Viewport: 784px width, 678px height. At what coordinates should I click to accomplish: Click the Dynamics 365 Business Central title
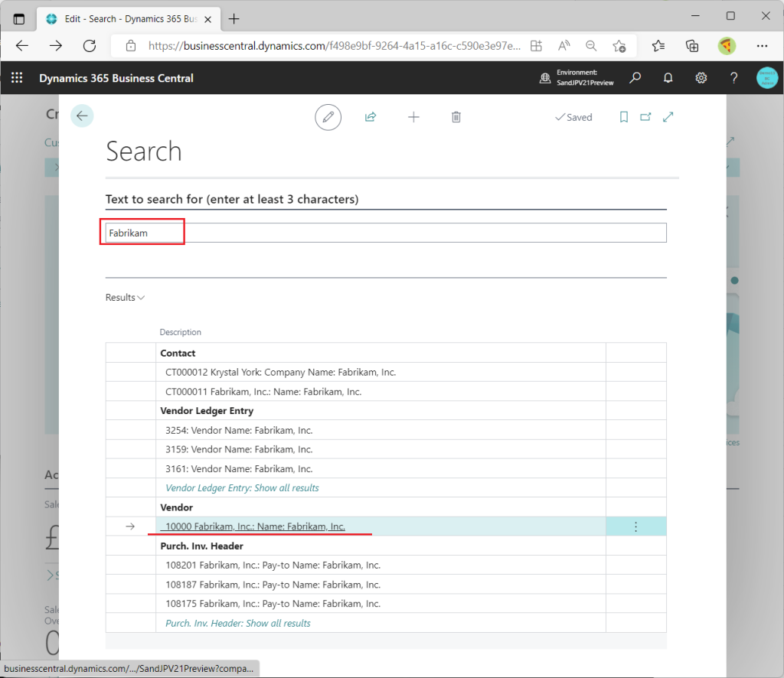point(116,78)
